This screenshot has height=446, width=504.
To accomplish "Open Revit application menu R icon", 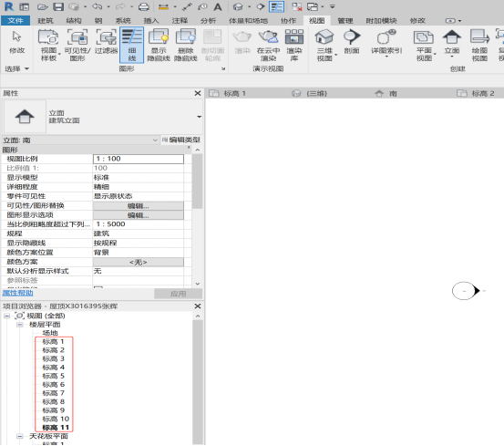I will click(9, 6).
